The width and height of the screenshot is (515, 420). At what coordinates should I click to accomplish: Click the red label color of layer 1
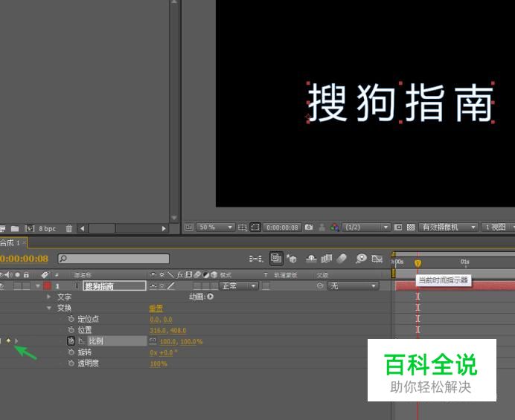pos(47,286)
